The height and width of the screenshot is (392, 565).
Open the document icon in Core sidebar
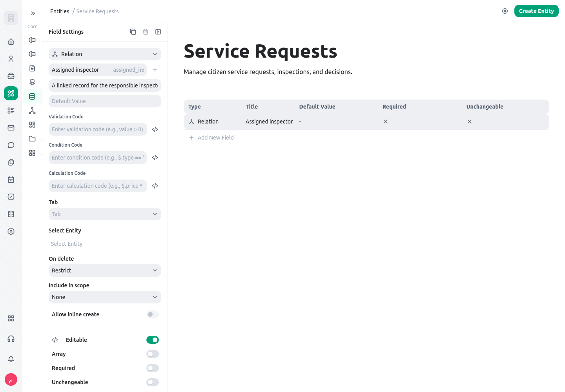coord(32,68)
